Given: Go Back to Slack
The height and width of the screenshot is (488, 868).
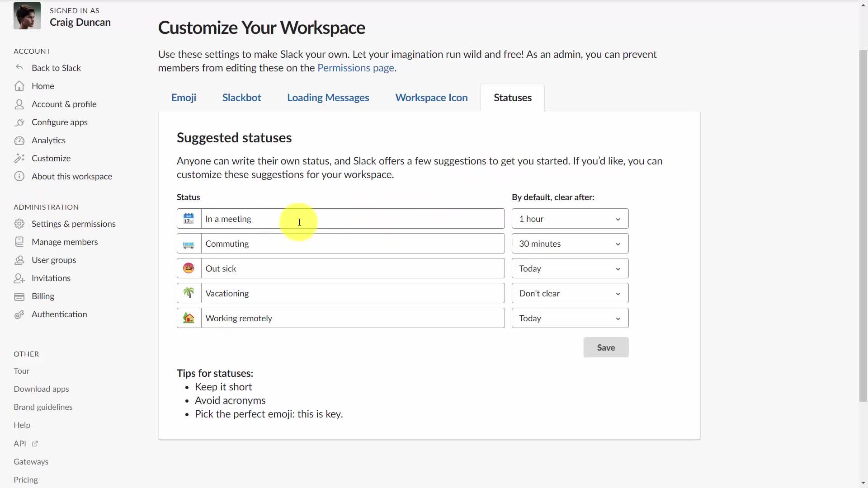Looking at the screenshot, I should tap(56, 68).
